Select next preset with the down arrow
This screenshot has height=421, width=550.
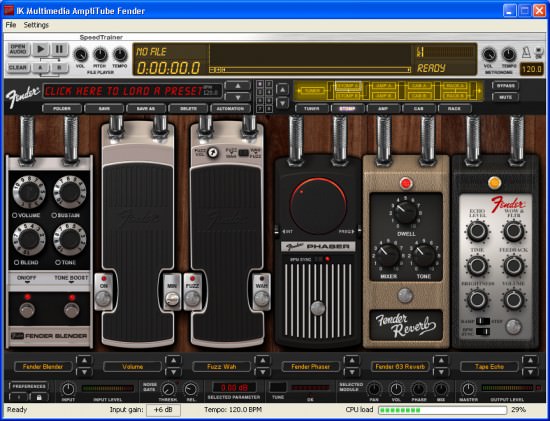tap(238, 97)
